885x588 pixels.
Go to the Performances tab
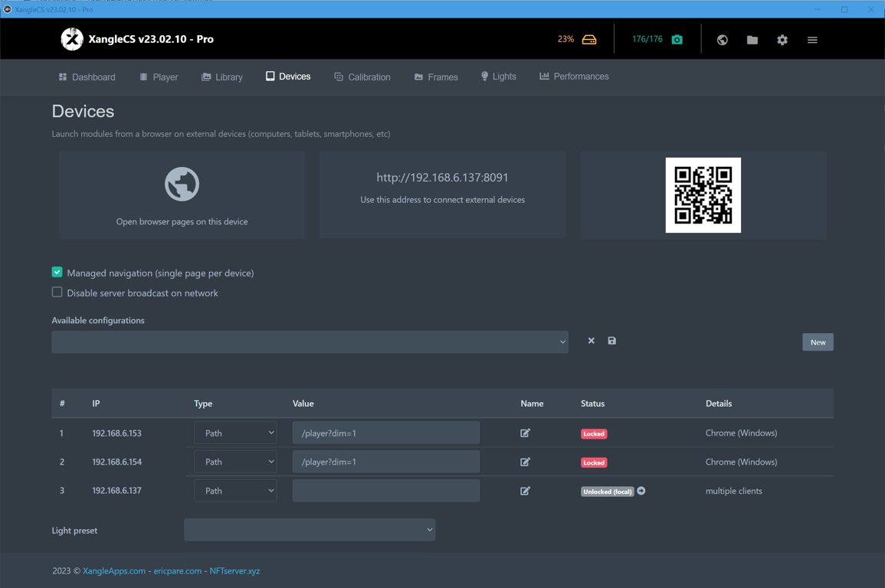tap(574, 77)
